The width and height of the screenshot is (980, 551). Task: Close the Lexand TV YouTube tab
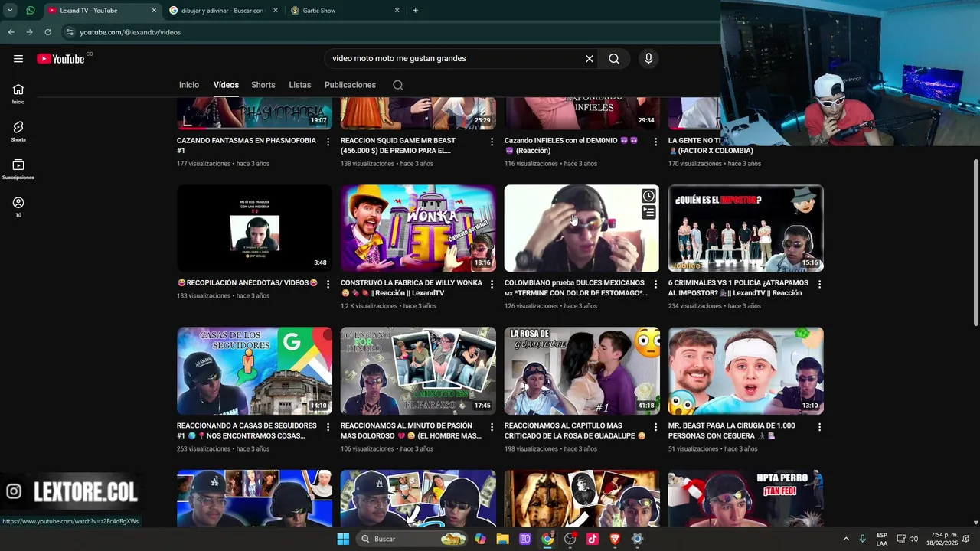click(154, 11)
